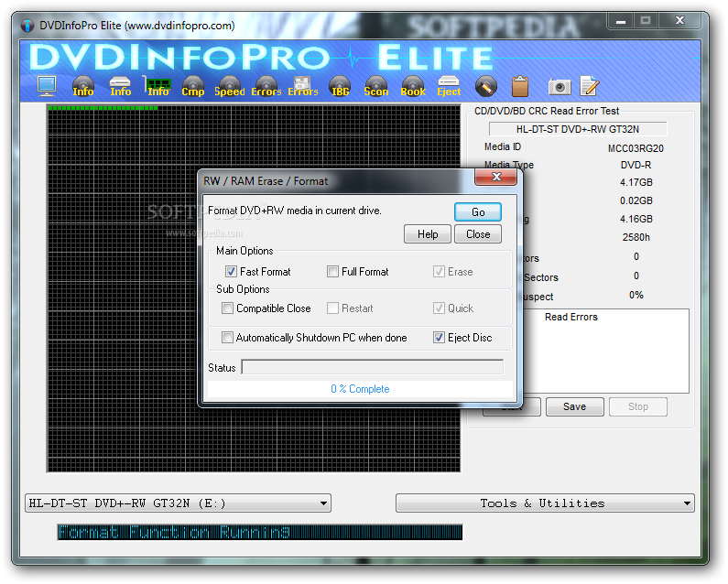
Task: Open the Book type tool
Action: point(413,86)
